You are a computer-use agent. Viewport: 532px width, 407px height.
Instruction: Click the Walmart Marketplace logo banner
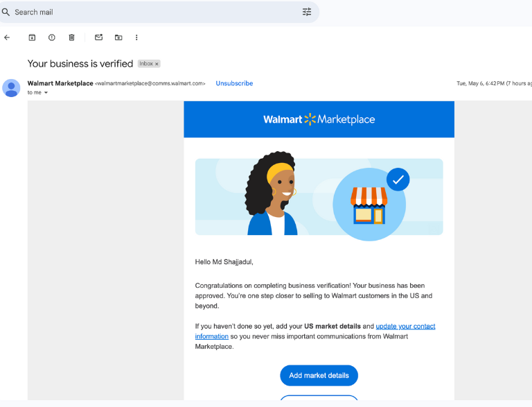[x=319, y=119]
